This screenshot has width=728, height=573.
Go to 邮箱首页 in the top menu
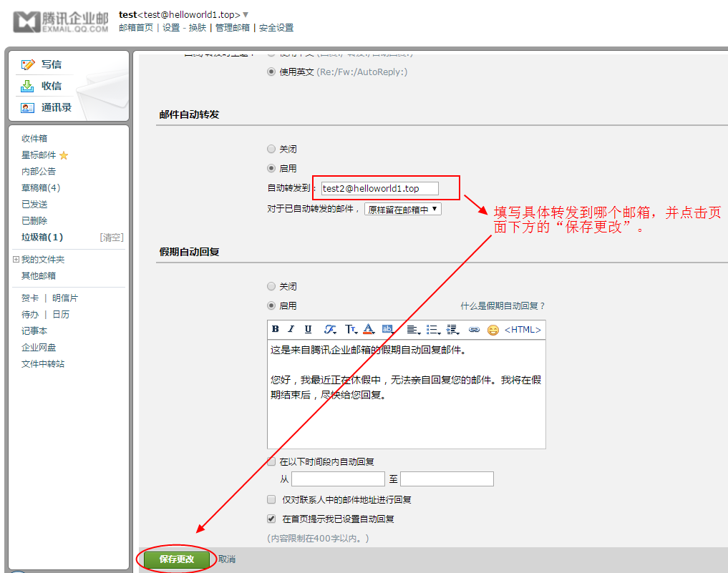[136, 28]
